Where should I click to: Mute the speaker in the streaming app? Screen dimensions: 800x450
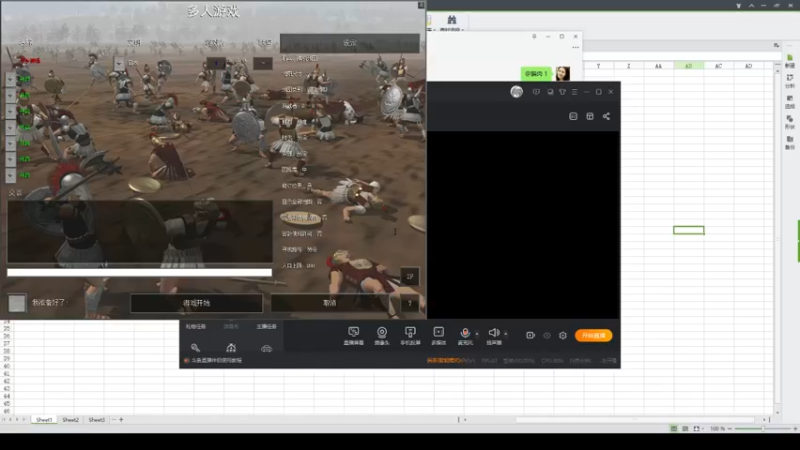493,336
